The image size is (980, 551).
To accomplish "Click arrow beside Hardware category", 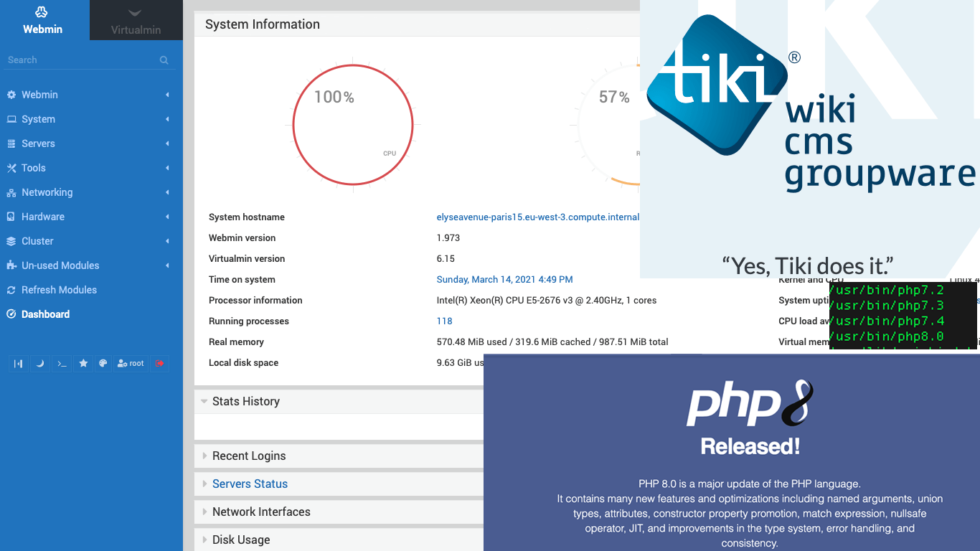I will (x=167, y=217).
